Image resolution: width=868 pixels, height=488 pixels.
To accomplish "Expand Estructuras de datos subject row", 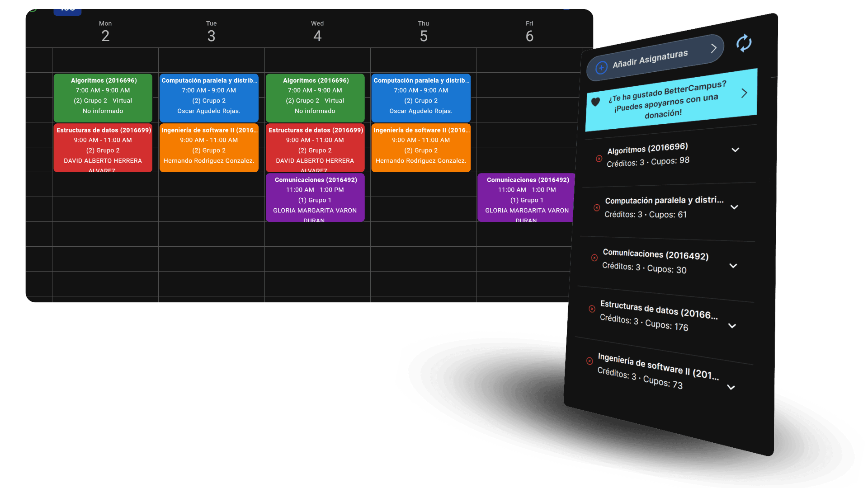I will click(732, 326).
